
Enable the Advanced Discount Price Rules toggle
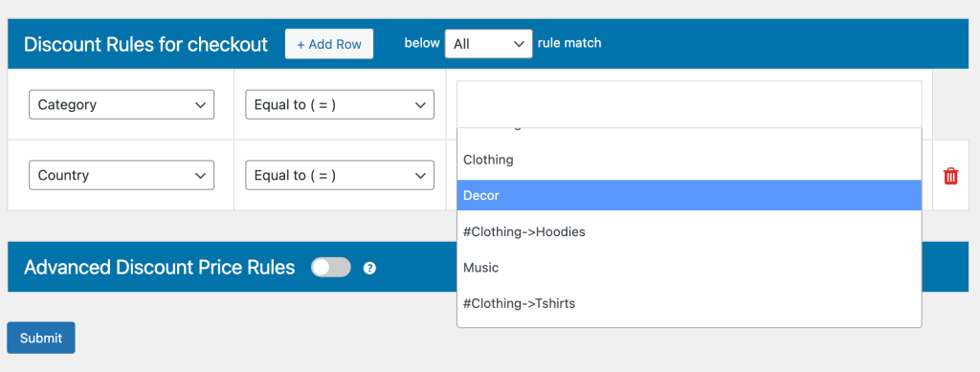(331, 268)
